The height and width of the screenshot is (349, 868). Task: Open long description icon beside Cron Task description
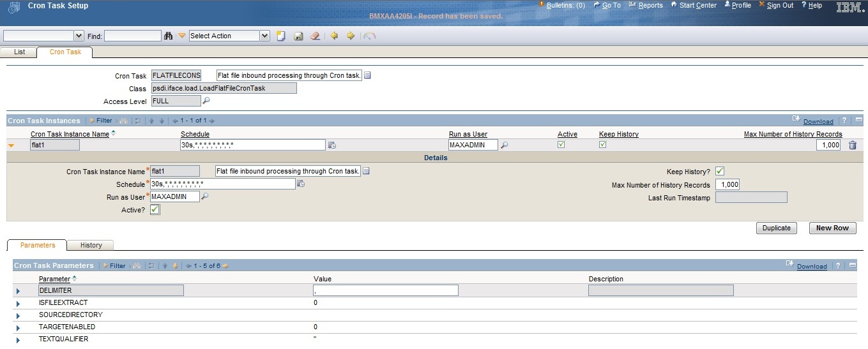pyautogui.click(x=367, y=75)
